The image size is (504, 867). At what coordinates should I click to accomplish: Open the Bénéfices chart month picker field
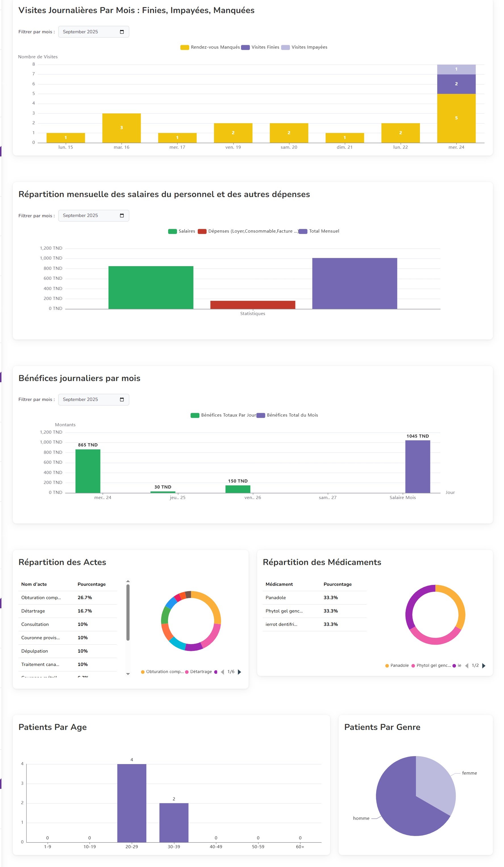(x=89, y=400)
